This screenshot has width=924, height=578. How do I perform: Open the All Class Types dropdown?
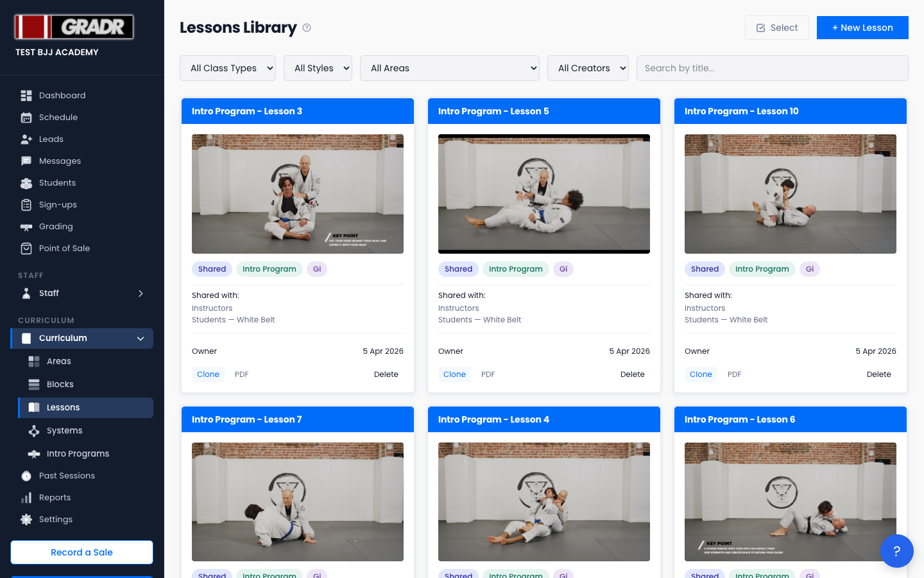(228, 68)
